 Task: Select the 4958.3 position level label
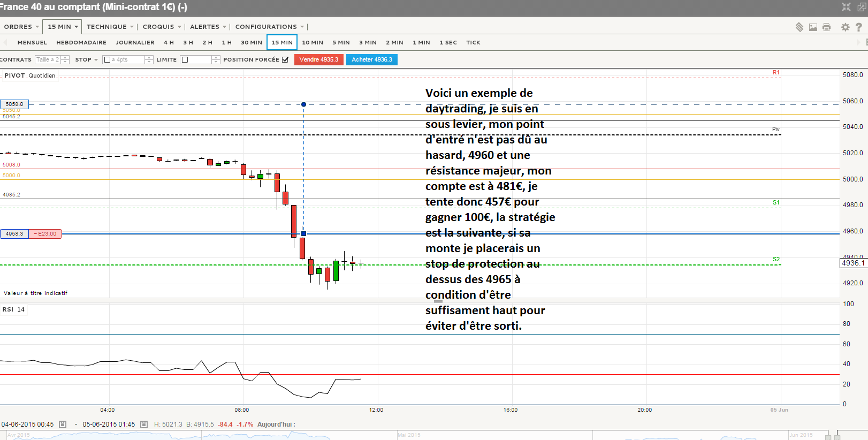[x=14, y=234]
